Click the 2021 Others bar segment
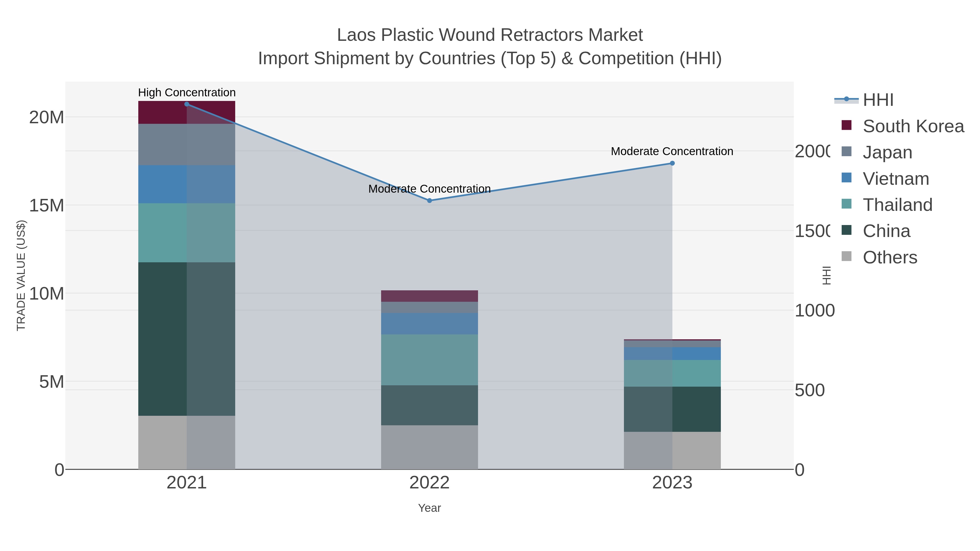980x551 pixels. [187, 442]
